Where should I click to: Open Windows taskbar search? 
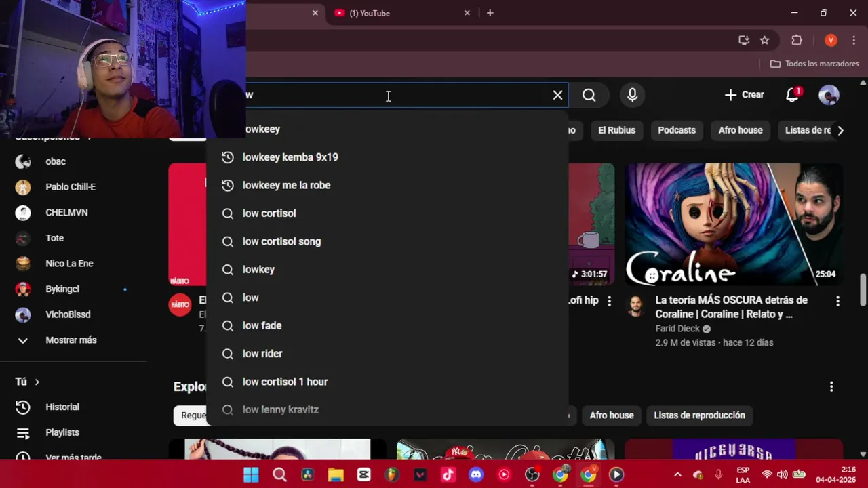point(279,474)
